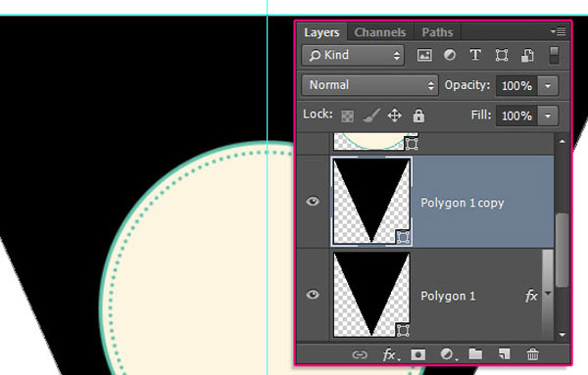Click the Polygon 1 copy layer name
Screen dimensions: 588x375
tap(463, 203)
